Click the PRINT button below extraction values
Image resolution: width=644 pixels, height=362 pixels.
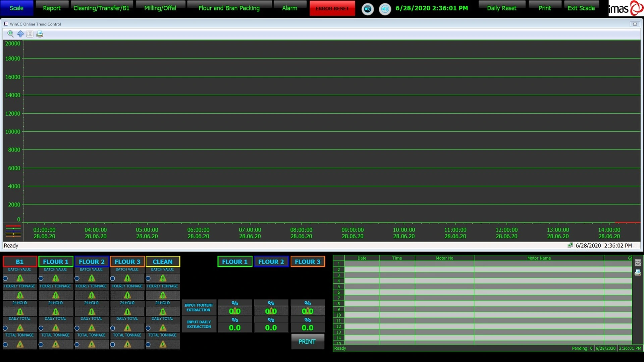(x=307, y=342)
